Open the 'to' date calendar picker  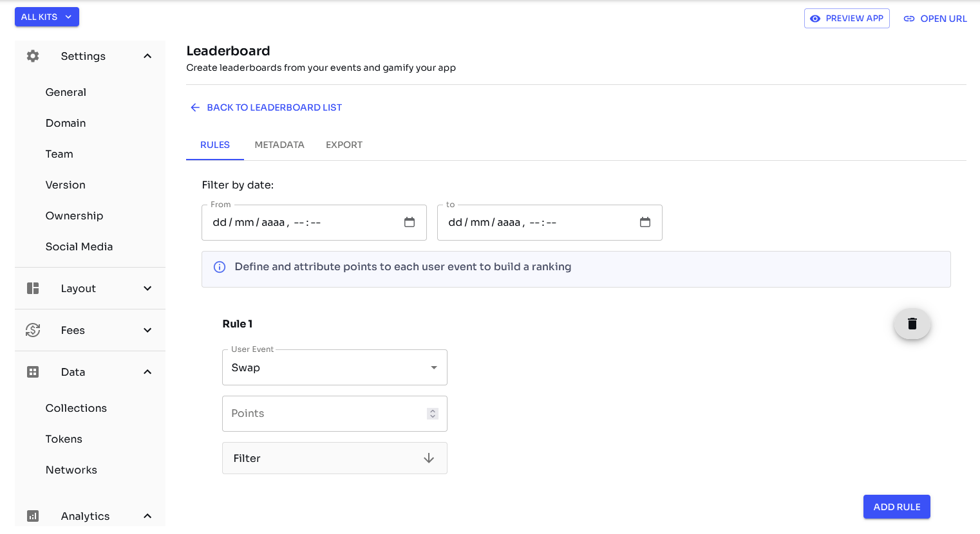pos(645,223)
